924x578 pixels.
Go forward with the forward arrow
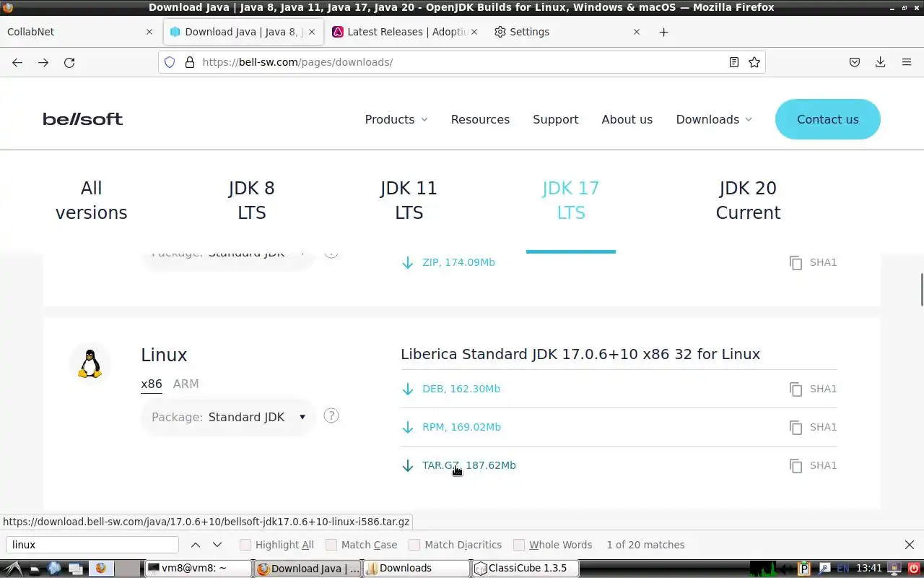coord(43,62)
